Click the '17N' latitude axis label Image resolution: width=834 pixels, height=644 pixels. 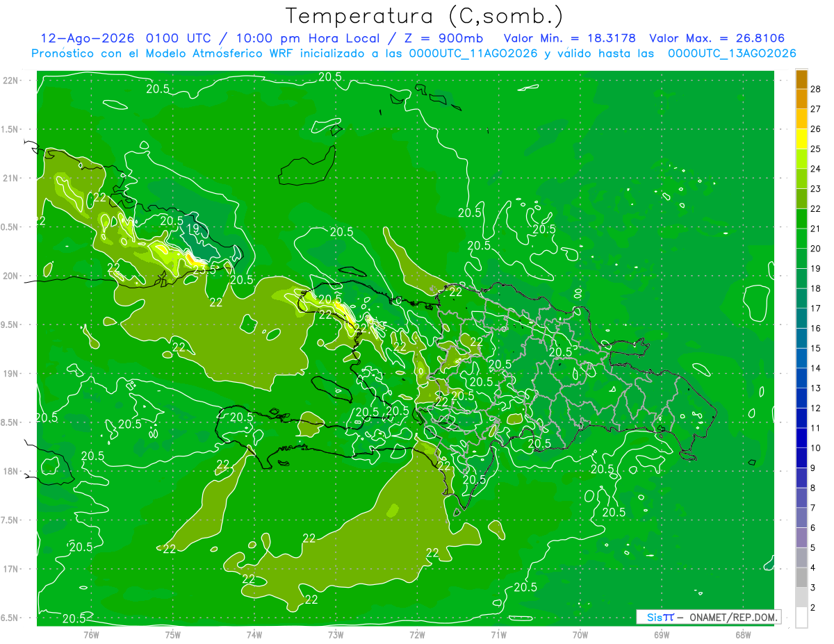(11, 569)
